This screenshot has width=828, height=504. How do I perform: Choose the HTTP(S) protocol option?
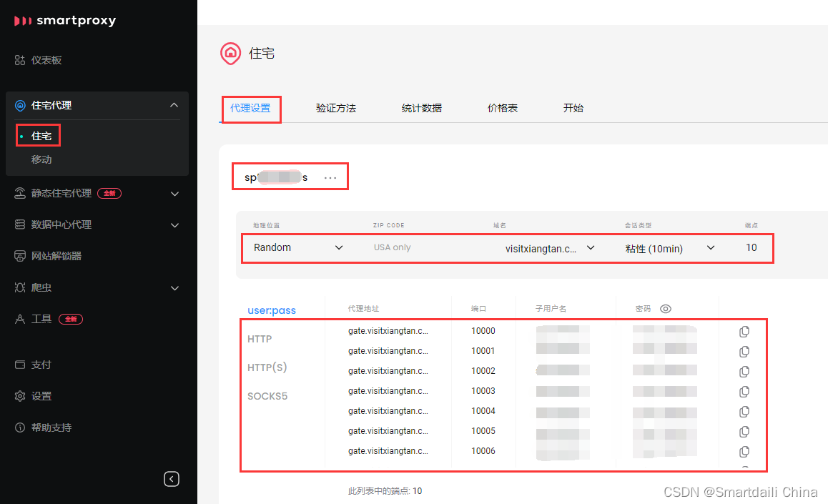pos(267,367)
